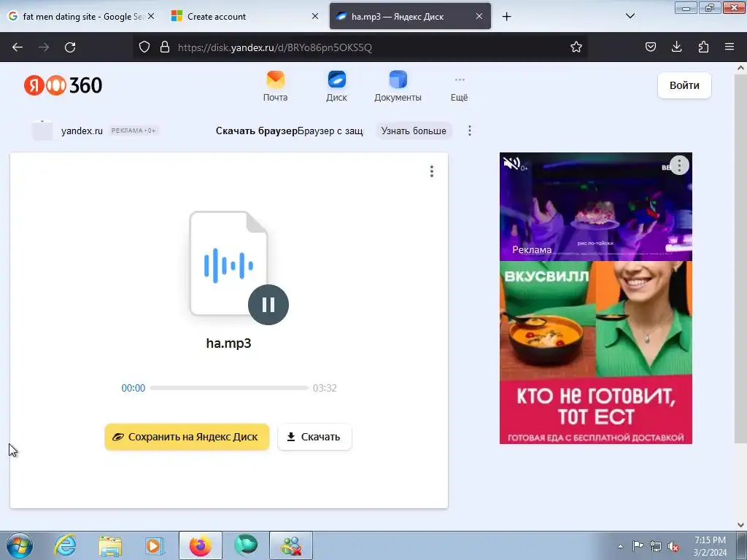This screenshot has height=560, width=747.
Task: Download the file with Скачать button
Action: [314, 437]
